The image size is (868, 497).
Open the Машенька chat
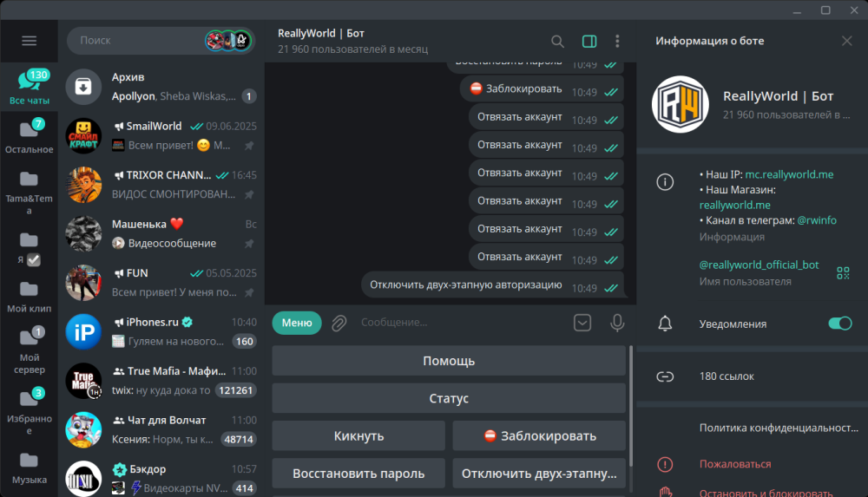(161, 233)
